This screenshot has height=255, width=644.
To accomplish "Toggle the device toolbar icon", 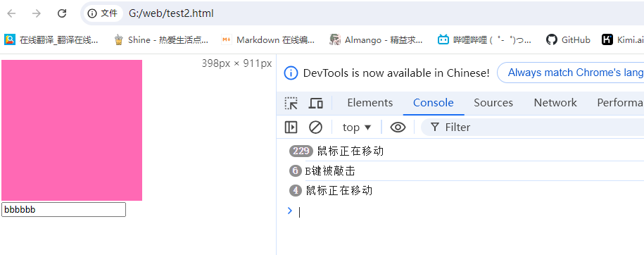I will [315, 103].
